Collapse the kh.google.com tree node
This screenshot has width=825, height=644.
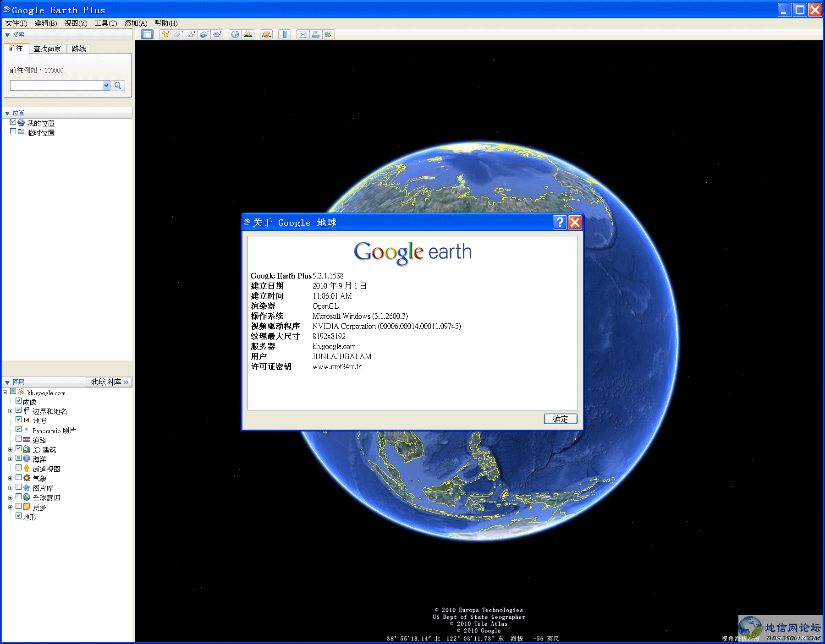[x=5, y=392]
